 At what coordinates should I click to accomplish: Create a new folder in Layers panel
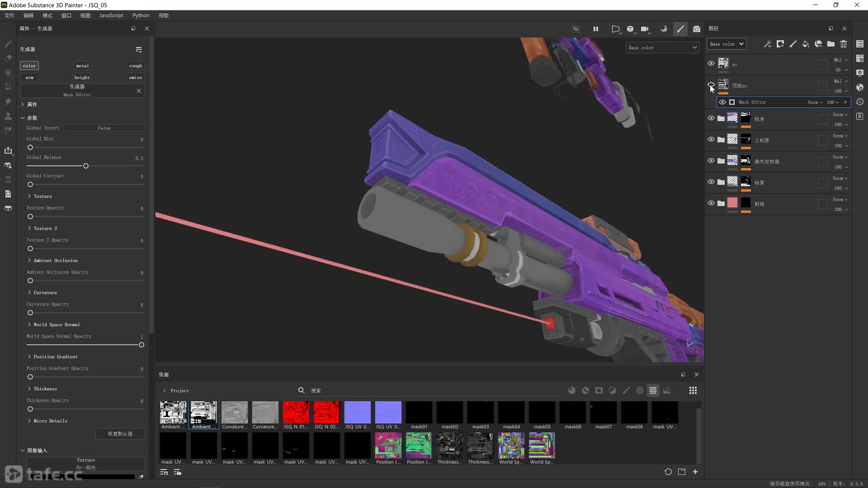831,44
